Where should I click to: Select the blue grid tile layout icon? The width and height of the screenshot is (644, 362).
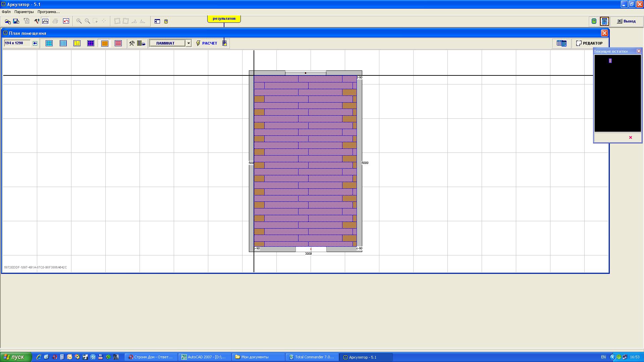click(49, 43)
